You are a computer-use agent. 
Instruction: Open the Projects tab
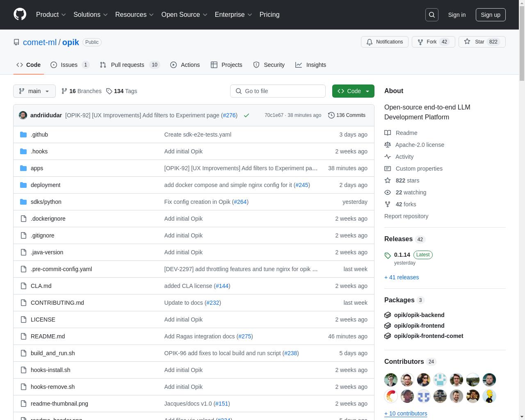tap(226, 65)
